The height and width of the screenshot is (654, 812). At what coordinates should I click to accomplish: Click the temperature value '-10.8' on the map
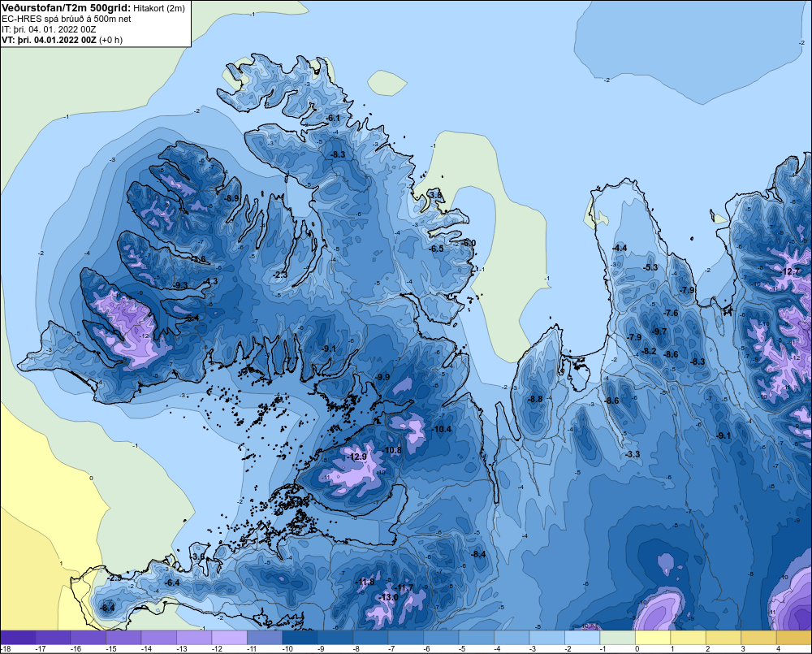tap(392, 450)
